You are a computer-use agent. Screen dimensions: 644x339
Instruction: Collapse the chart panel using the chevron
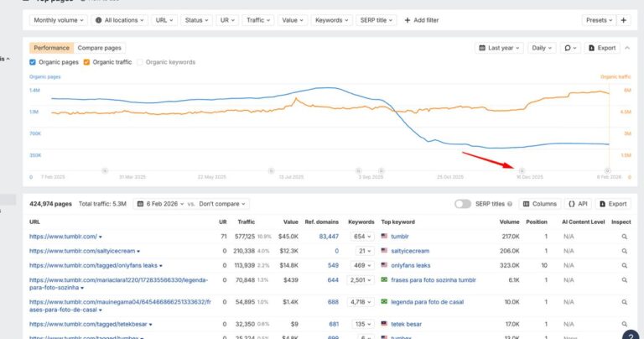coord(627,49)
